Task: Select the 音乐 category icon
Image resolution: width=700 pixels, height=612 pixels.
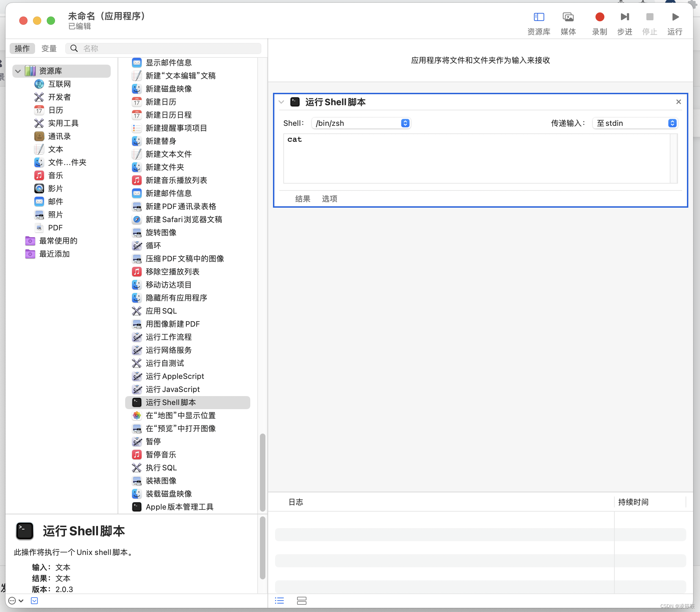Action: coord(39,175)
